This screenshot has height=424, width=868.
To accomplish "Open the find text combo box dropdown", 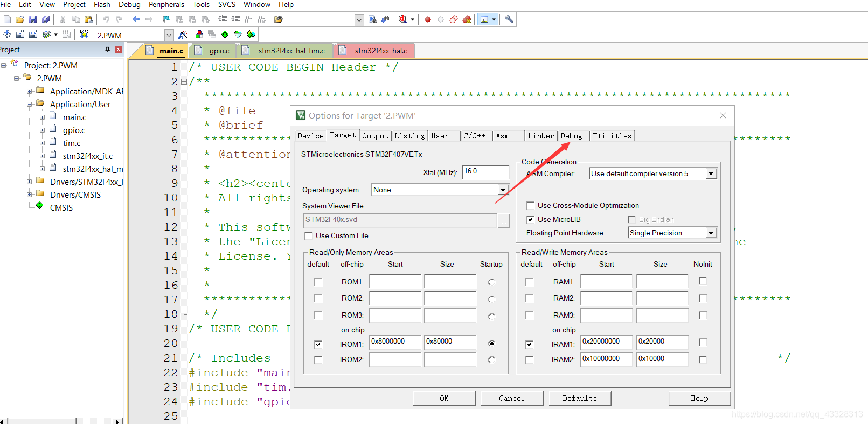I will 359,20.
